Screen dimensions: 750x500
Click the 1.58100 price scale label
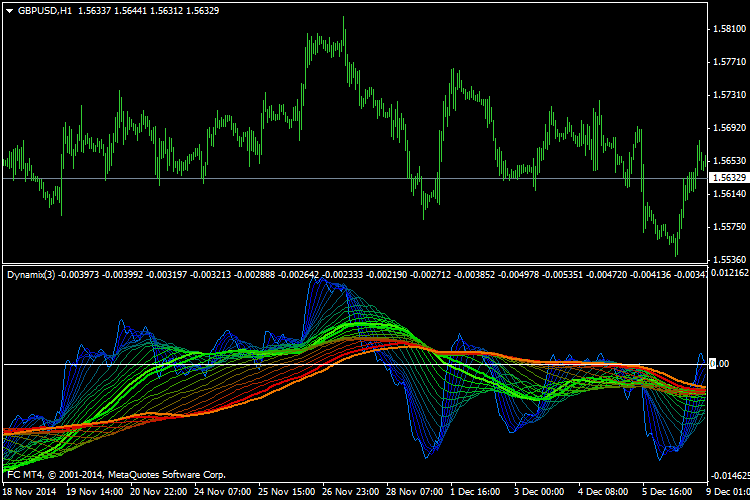[729, 29]
